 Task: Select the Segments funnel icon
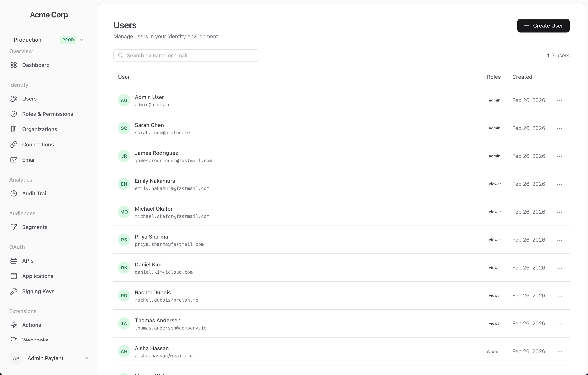pyautogui.click(x=14, y=227)
